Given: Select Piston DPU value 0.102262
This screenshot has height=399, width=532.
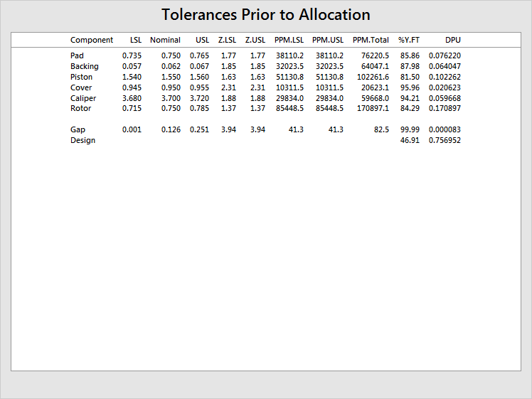Looking at the screenshot, I should pyautogui.click(x=445, y=77).
